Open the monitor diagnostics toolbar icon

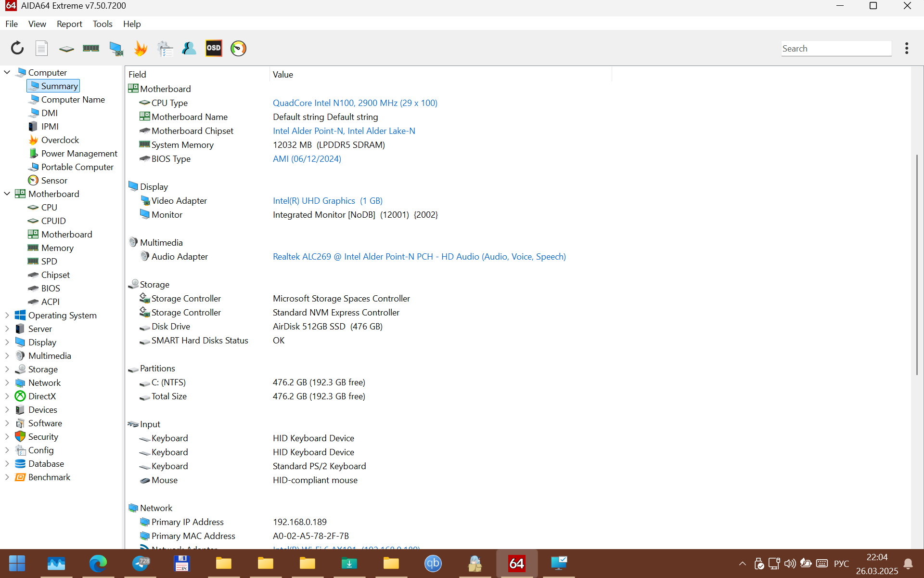[x=116, y=48]
